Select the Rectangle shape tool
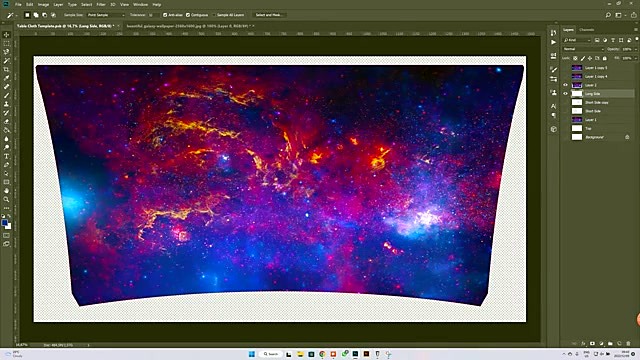Viewport: 640px width, 360px height. click(x=6, y=182)
